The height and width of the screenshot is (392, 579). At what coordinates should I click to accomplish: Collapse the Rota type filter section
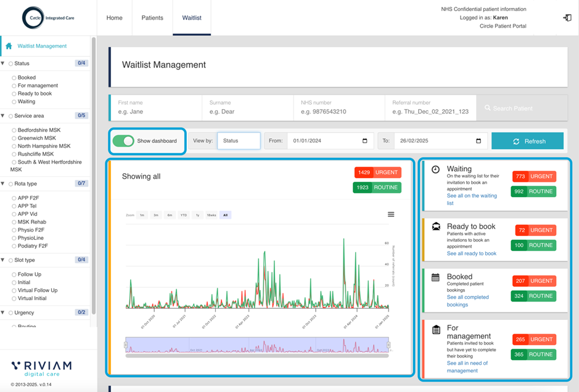click(3, 184)
